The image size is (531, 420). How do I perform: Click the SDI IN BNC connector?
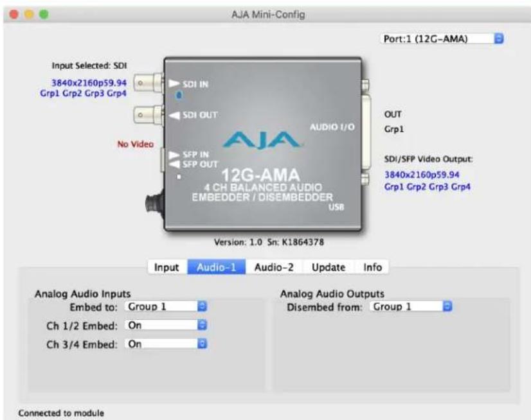[149, 83]
